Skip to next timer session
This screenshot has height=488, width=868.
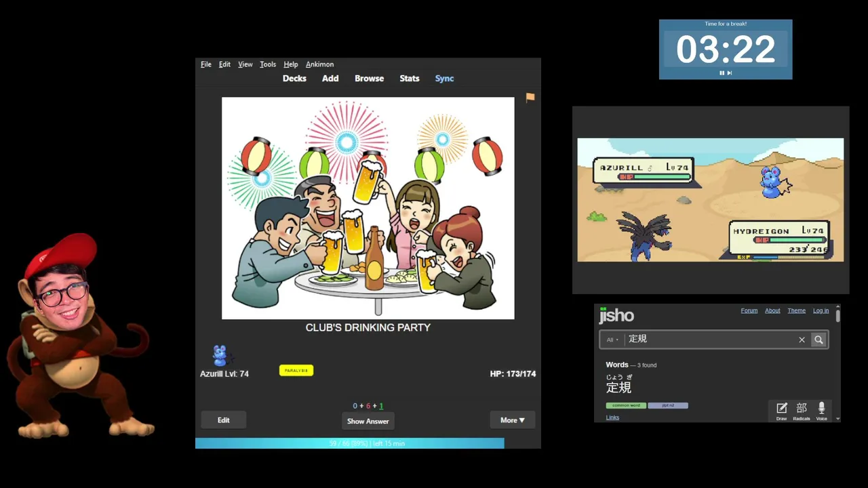730,73
